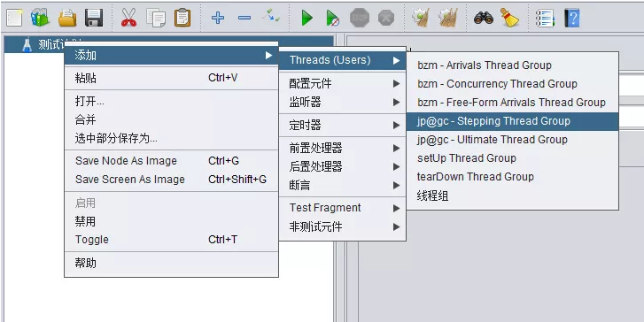The image size is (644, 322).
Task: Click the Collapse all minus icon
Action: coord(244,18)
